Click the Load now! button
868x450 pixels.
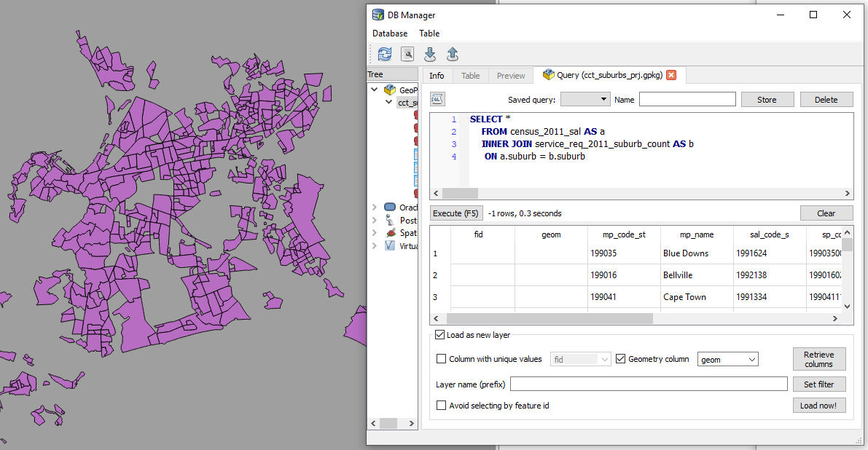[818, 406]
